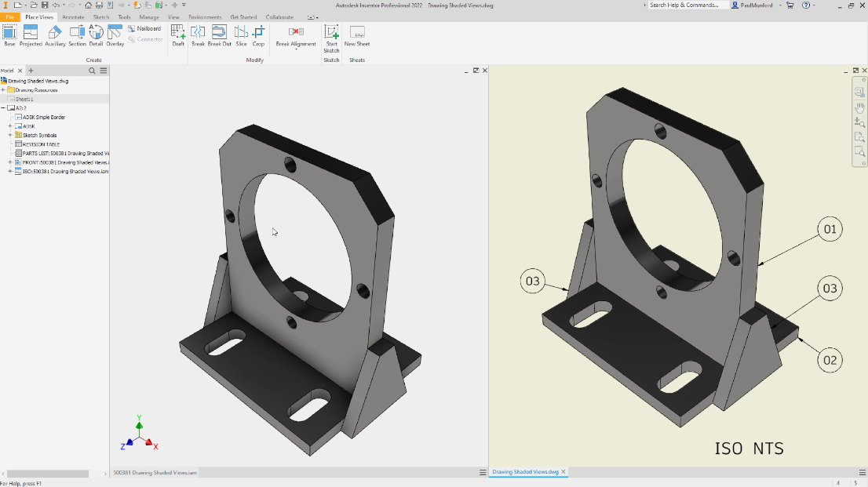Open the Manage ribbon tab

click(x=149, y=17)
